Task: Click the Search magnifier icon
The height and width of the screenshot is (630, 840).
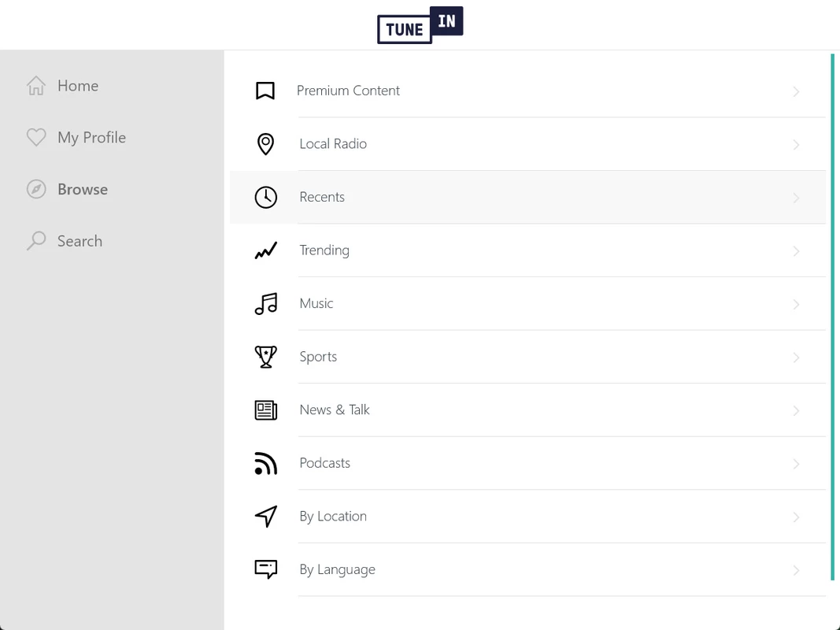Action: point(36,240)
